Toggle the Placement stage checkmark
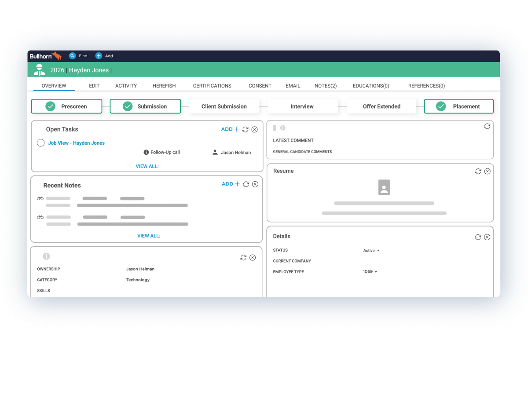Screen dimensions: 528x420 click(440, 106)
